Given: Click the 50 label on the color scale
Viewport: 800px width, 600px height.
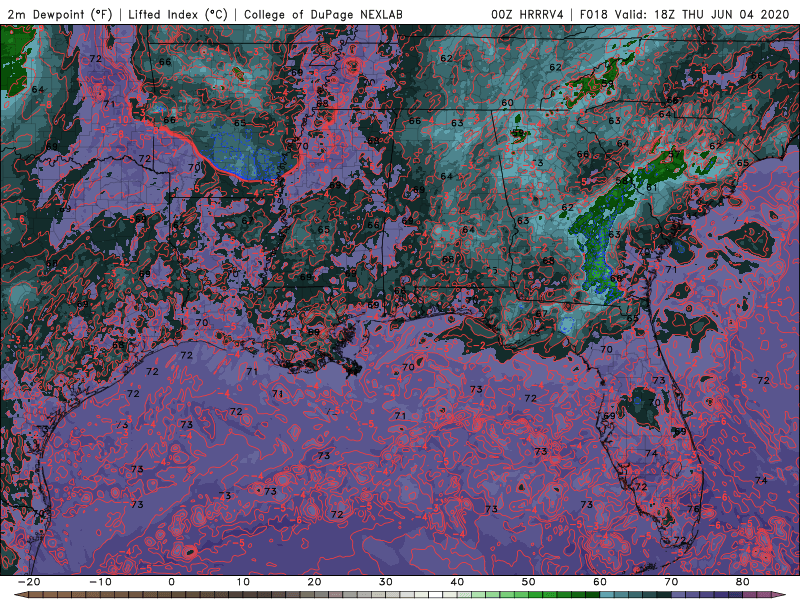Looking at the screenshot, I should coord(529,582).
